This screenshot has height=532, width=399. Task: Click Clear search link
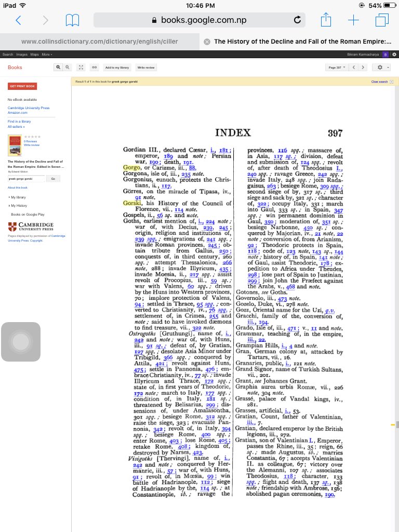coord(379,82)
